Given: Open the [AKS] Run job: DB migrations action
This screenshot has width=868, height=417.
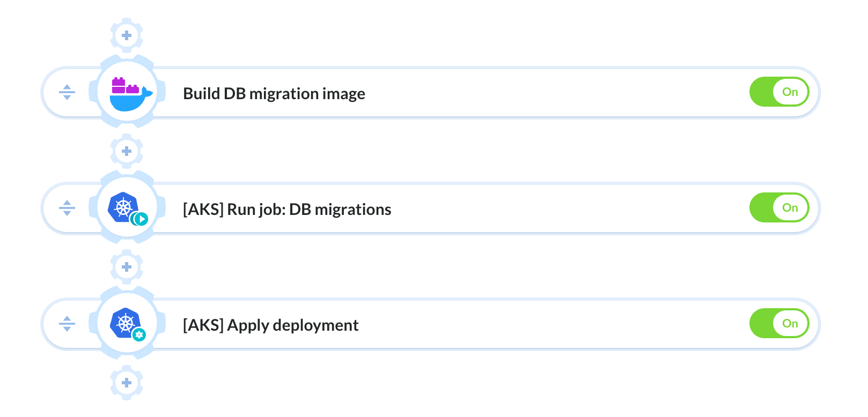Looking at the screenshot, I should (x=287, y=210).
